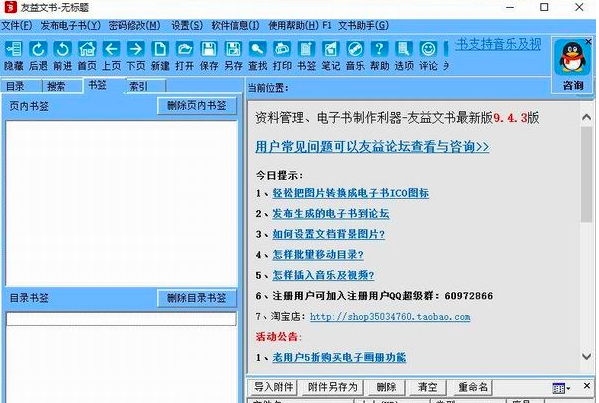Viewport: 599px width, 403px height.
Task: Open 发布生成的电子书到论坛 link
Action: coord(330,214)
